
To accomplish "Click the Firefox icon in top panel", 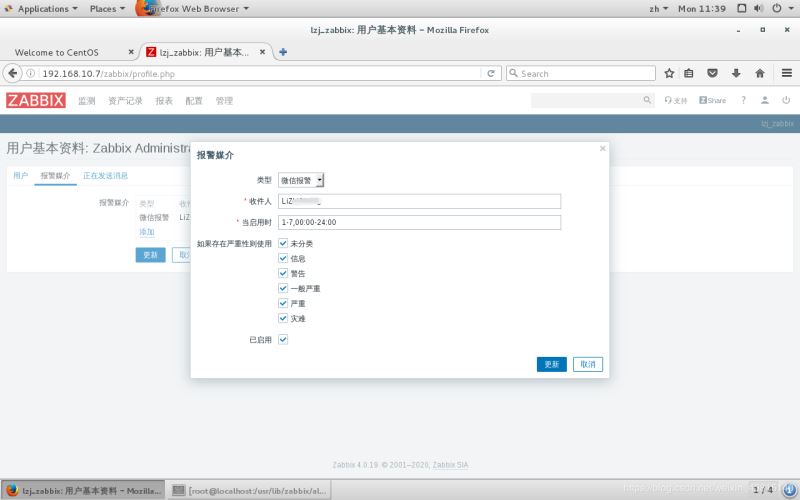I will pyautogui.click(x=146, y=9).
